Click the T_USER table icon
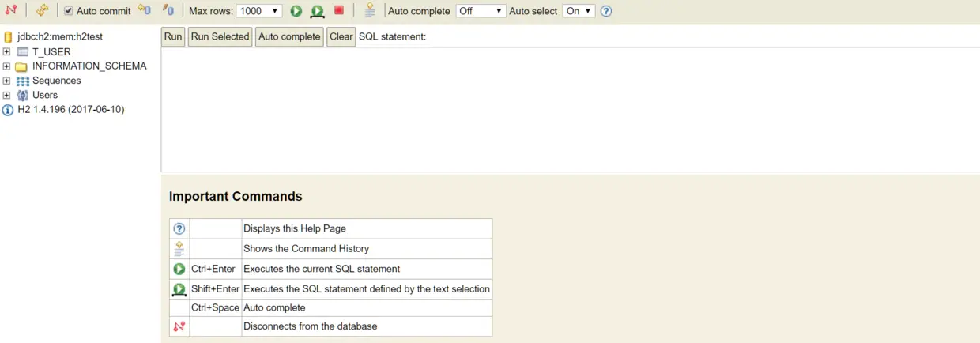Screen dimensions: 980x343 22,51
